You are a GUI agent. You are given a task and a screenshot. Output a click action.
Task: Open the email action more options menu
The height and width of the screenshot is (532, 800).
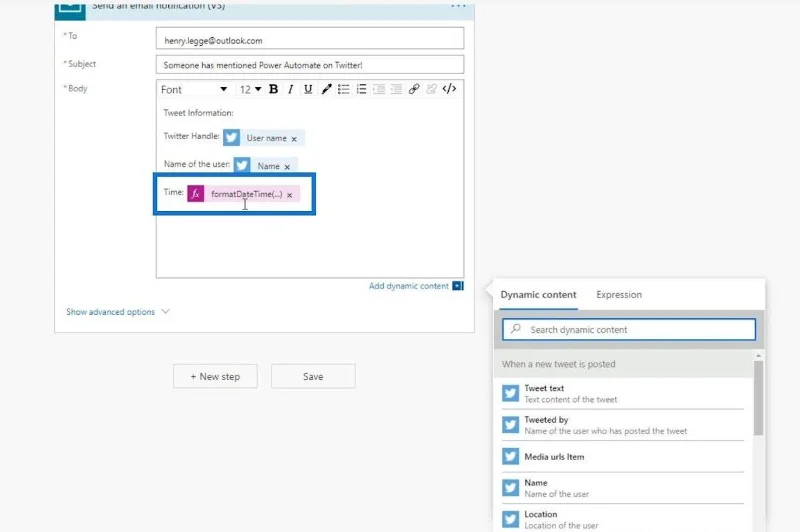coord(458,6)
